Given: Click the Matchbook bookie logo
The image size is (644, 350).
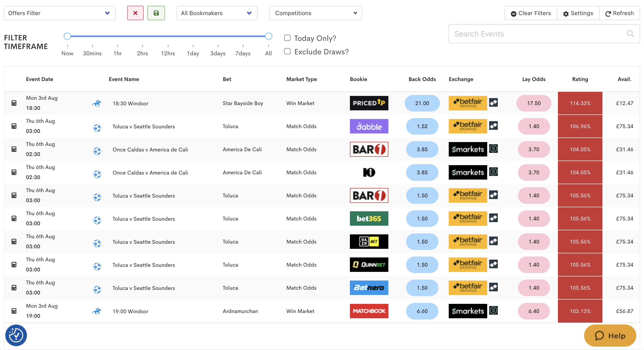Looking at the screenshot, I should click(369, 311).
